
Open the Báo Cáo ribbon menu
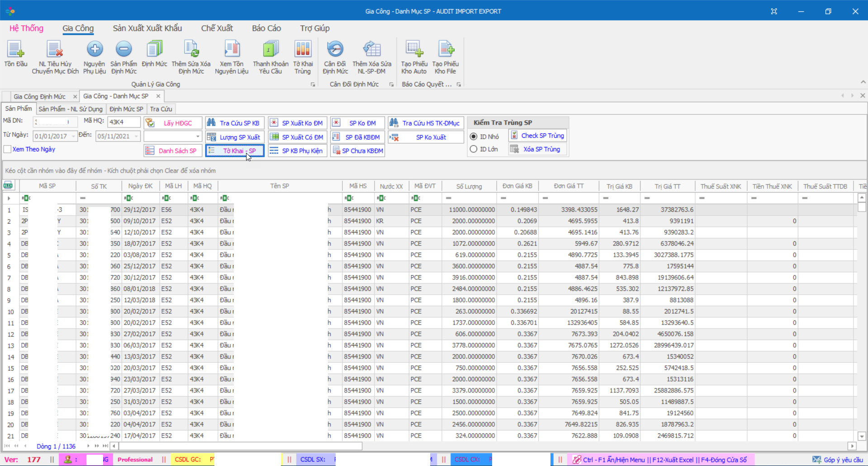[x=266, y=28]
